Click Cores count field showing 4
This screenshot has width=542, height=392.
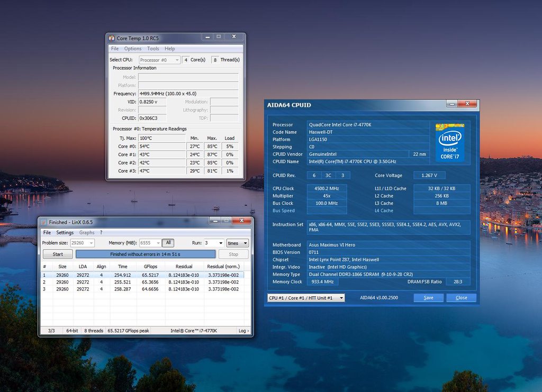coord(186,60)
